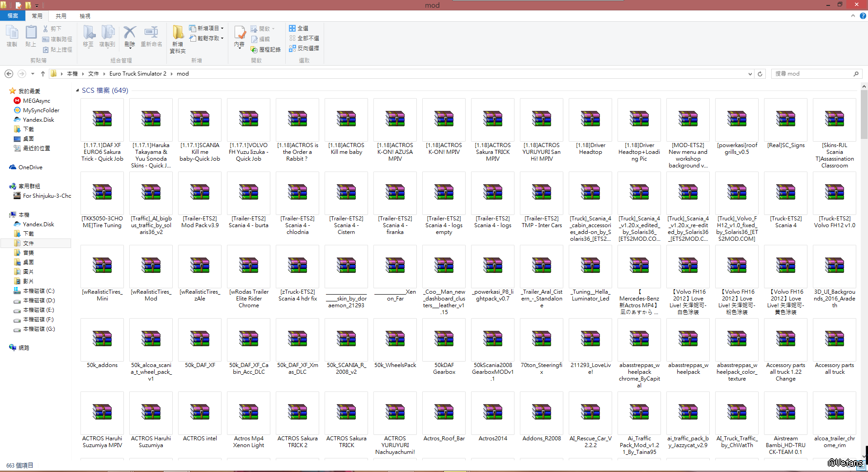
Task: Open MEGAsync in the favorites sidebar
Action: coord(36,101)
